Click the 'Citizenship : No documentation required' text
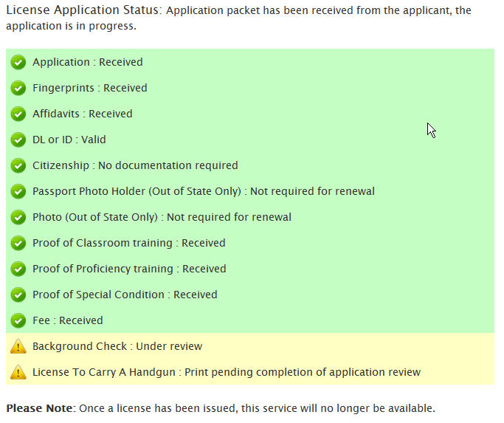This screenshot has width=504, height=423. tap(135, 165)
